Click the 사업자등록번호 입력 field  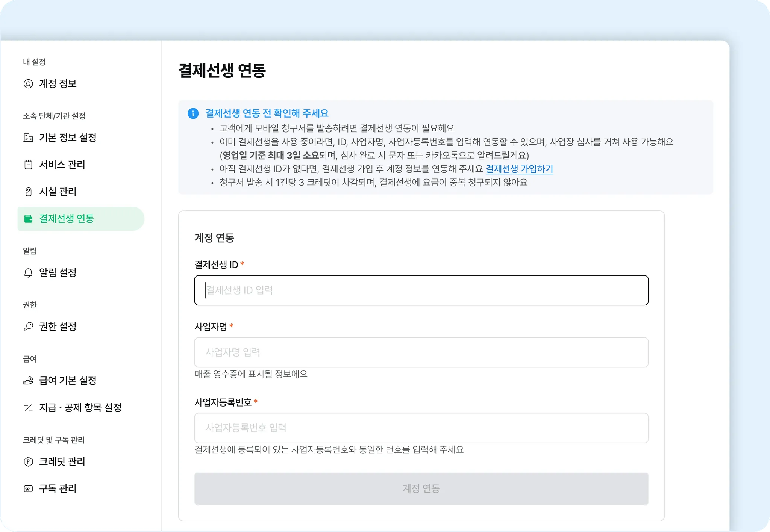(421, 428)
